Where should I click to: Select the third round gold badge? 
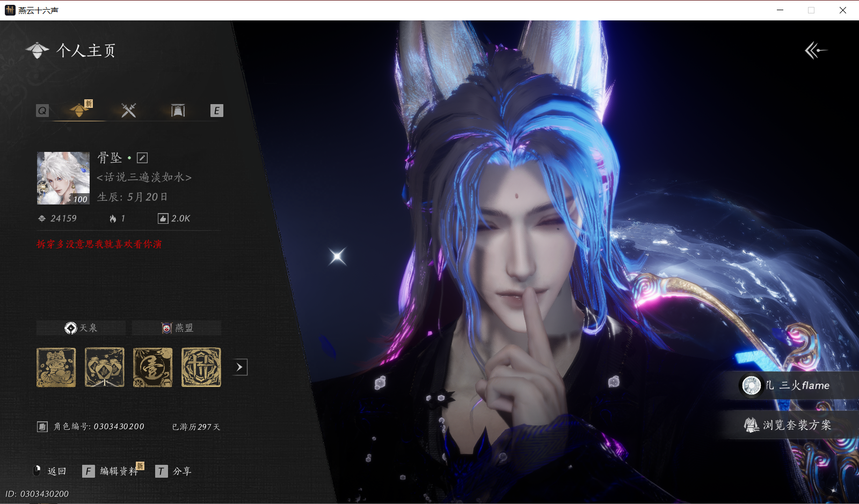(x=153, y=367)
